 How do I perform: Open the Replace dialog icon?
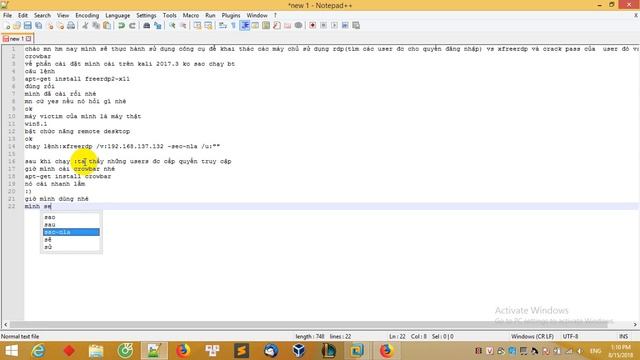coord(157,26)
